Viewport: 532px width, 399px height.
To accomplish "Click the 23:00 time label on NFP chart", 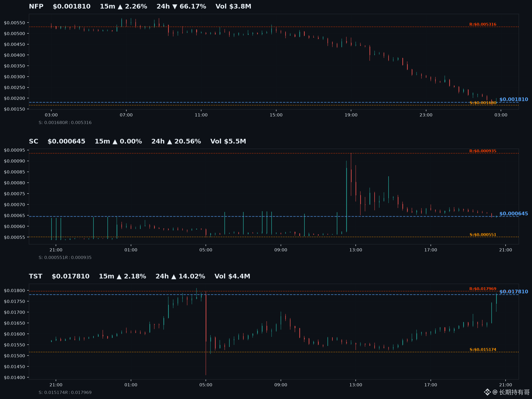I will click(x=426, y=115).
